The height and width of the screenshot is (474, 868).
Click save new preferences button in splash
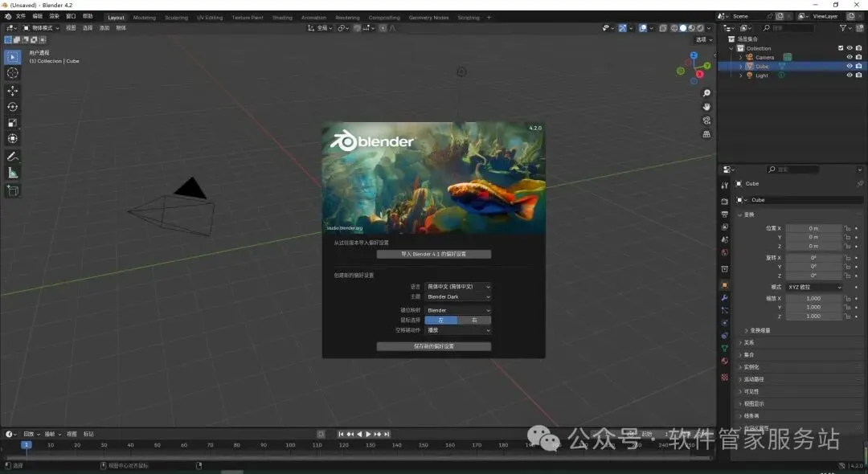(x=433, y=346)
